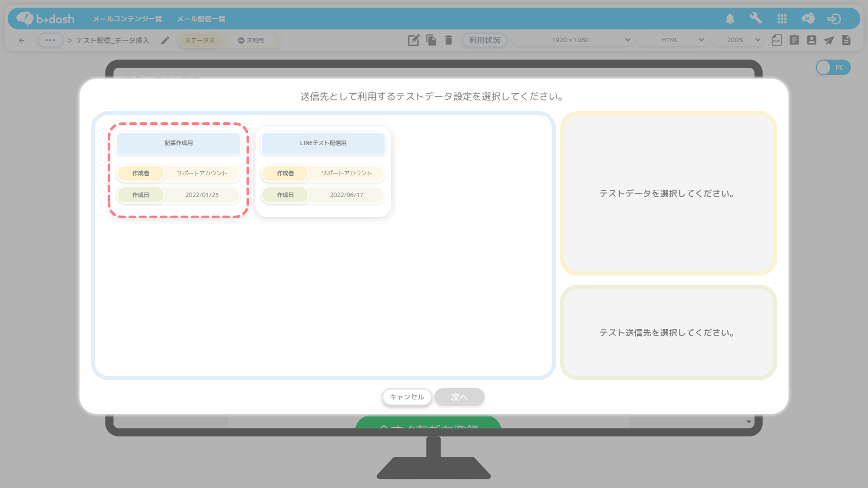This screenshot has height=488, width=868.
Task: Open the 200% zoom dropdown
Action: coord(738,40)
